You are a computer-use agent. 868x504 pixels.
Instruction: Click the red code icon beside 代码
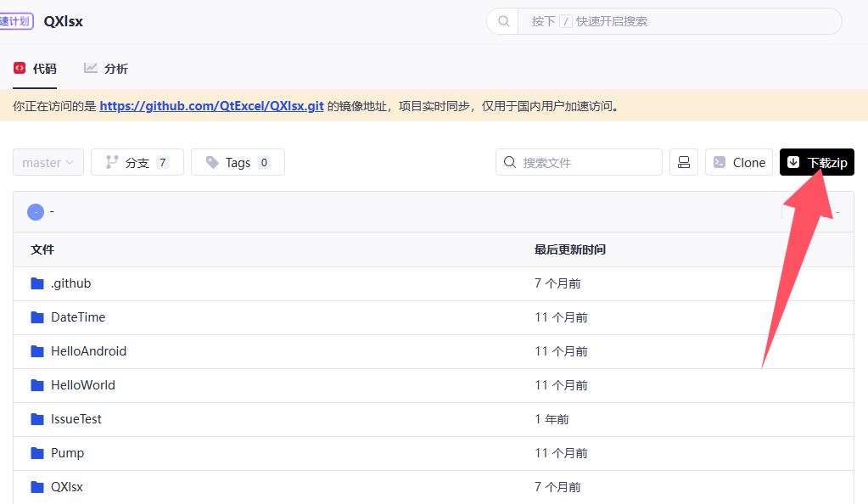(x=20, y=68)
